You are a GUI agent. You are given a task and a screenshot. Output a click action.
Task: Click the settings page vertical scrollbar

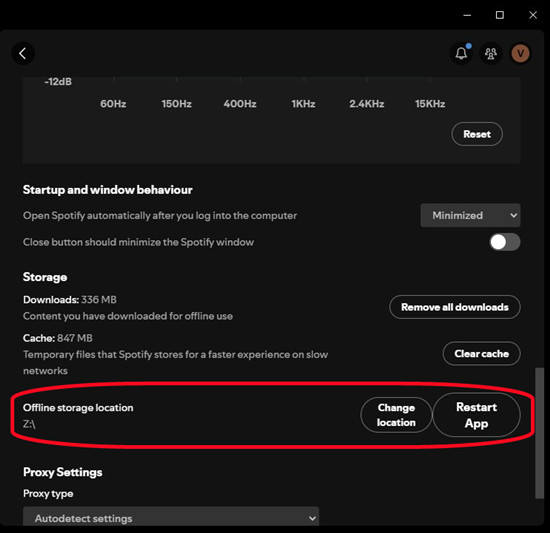(x=539, y=433)
